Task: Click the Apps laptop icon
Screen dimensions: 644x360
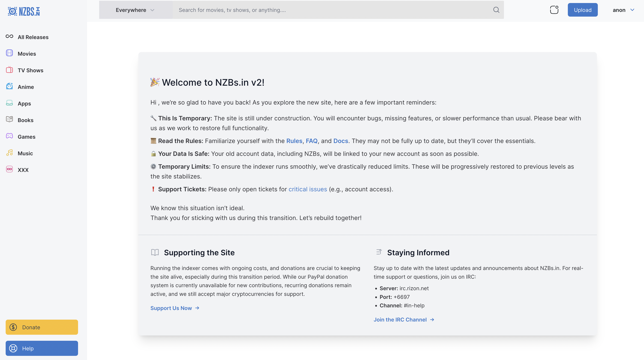Action: (x=9, y=103)
